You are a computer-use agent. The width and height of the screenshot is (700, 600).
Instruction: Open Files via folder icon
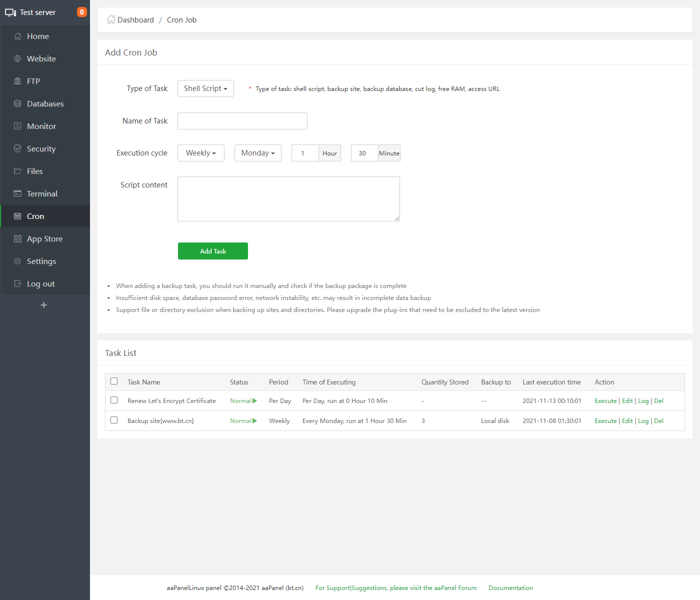(x=17, y=171)
